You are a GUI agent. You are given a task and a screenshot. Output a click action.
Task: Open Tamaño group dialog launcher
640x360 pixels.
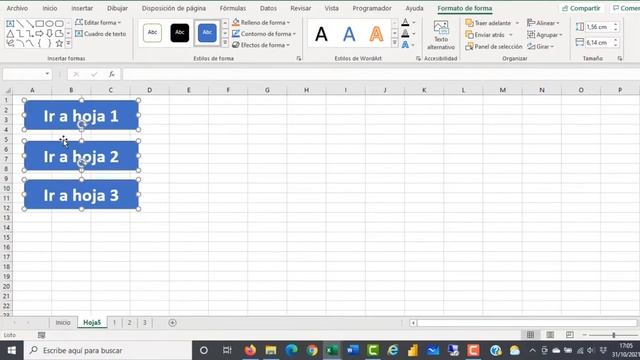(620, 59)
